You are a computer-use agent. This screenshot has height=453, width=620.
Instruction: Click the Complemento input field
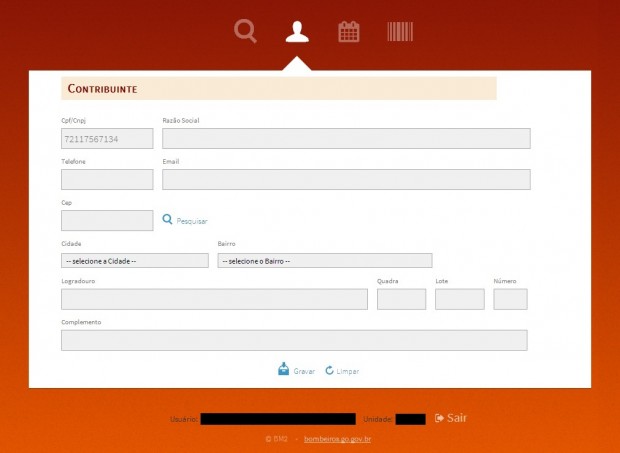(x=294, y=340)
